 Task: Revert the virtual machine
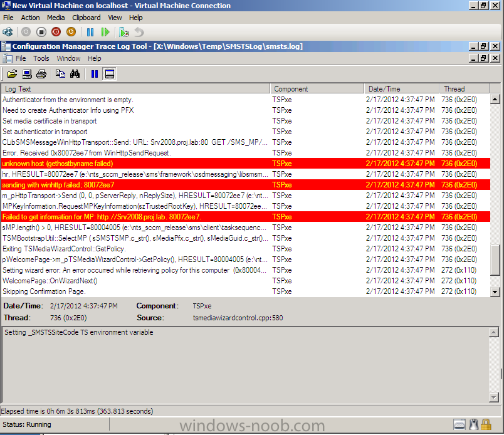click(139, 32)
